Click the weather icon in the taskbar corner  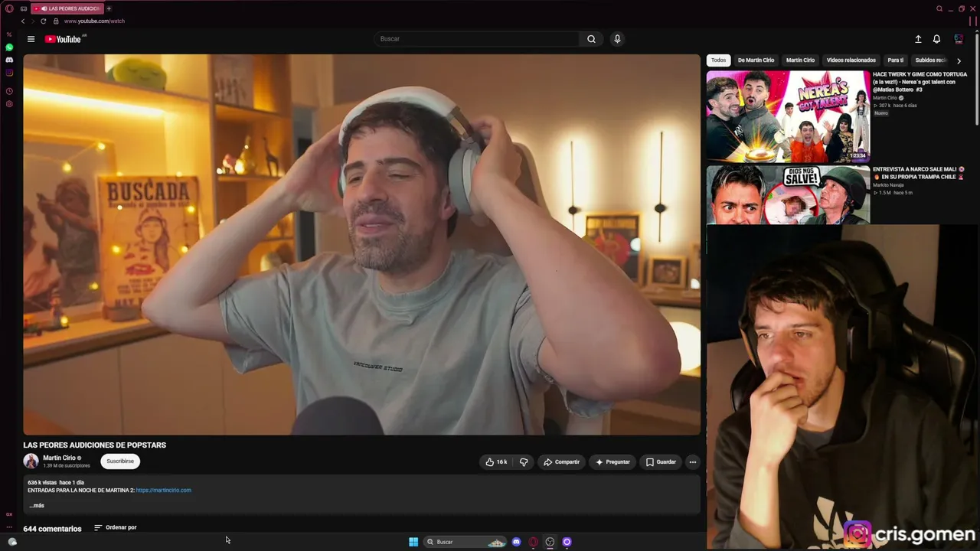click(x=12, y=542)
